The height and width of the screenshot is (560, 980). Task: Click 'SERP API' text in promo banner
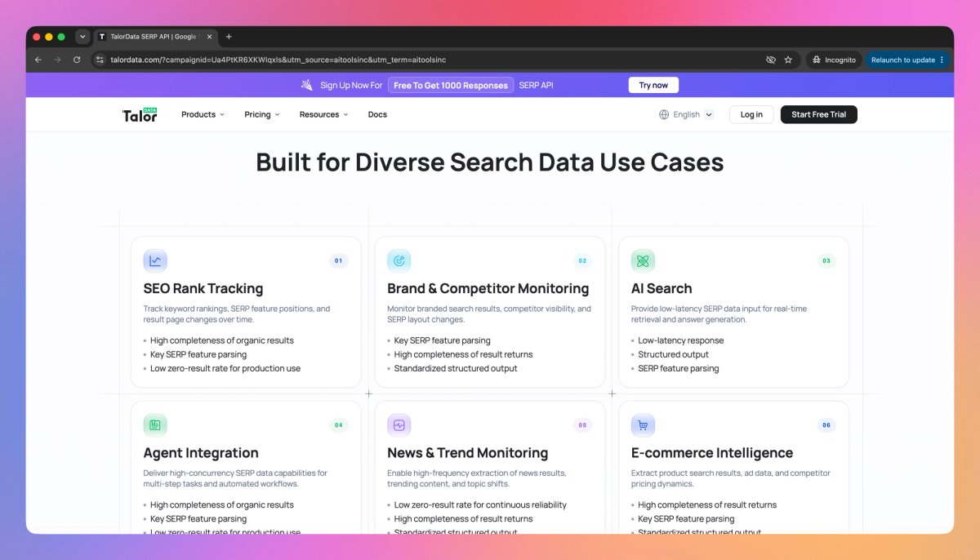click(536, 85)
